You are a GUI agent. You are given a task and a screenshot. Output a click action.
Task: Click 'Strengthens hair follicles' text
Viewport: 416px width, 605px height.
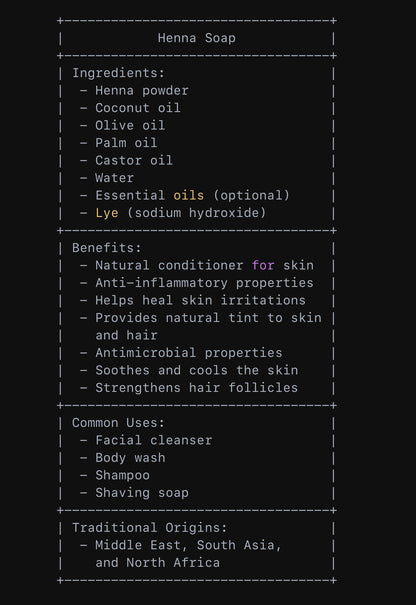[x=196, y=388]
